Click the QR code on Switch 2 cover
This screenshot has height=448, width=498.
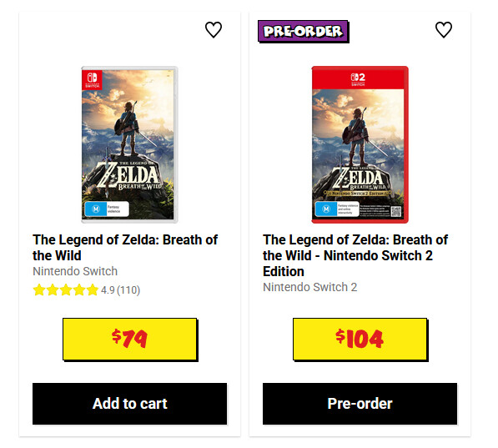395,211
